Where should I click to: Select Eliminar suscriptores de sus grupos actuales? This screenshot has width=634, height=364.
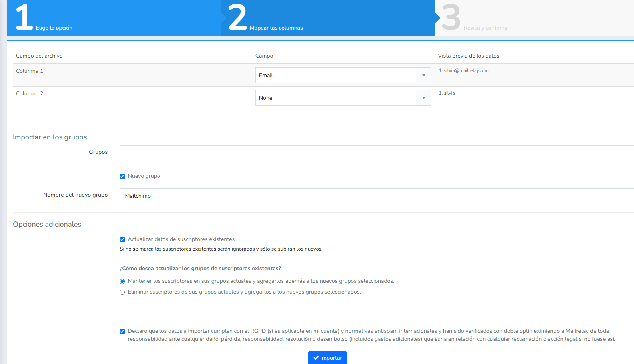click(x=122, y=292)
